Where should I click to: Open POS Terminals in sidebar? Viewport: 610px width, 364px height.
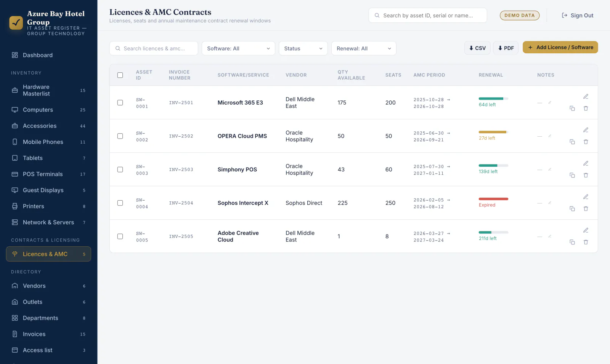[48, 174]
